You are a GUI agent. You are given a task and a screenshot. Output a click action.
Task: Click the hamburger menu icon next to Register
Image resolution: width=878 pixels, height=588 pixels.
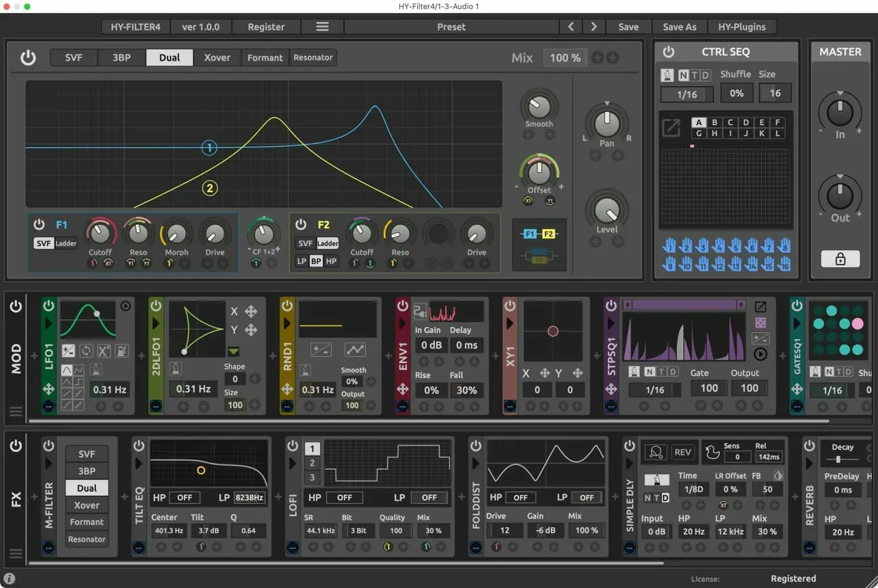[x=321, y=27]
